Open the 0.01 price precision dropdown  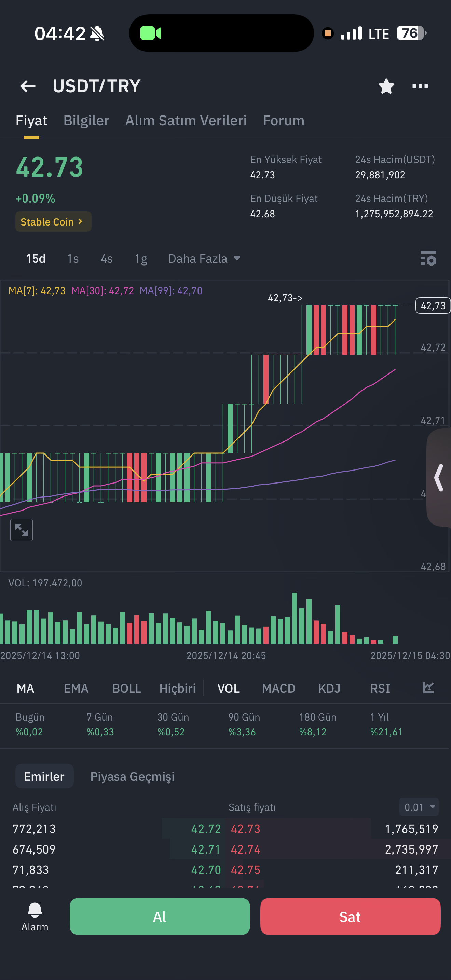click(419, 807)
